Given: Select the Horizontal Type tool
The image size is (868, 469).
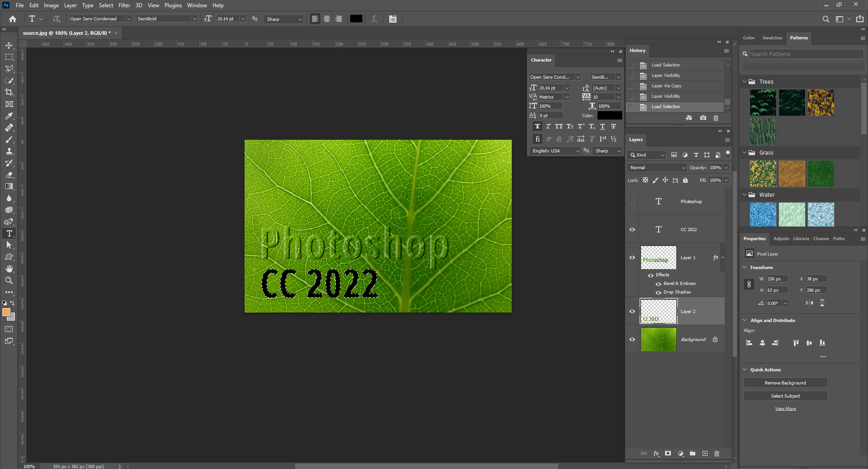Looking at the screenshot, I should point(9,233).
